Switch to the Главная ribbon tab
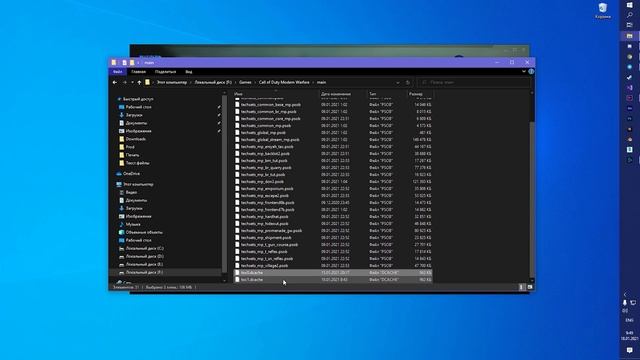 (x=139, y=72)
